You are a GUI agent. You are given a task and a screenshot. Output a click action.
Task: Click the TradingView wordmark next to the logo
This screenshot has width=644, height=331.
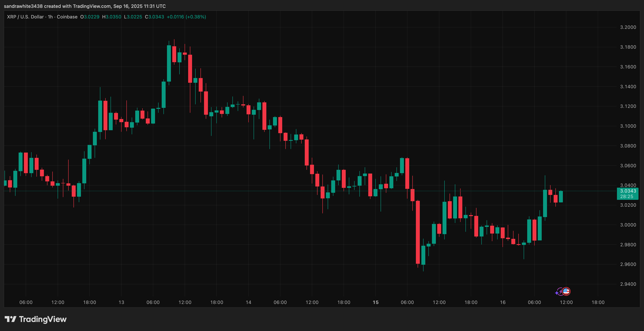[x=43, y=319]
